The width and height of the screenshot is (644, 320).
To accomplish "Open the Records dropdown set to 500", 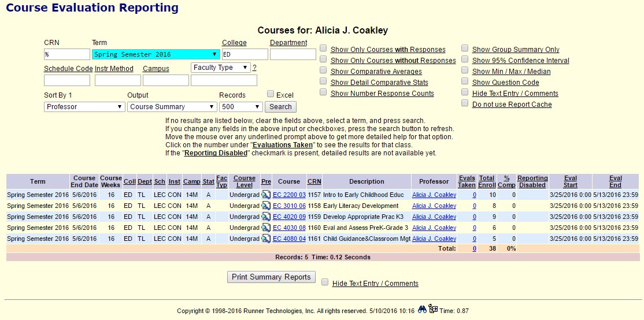I will click(240, 107).
